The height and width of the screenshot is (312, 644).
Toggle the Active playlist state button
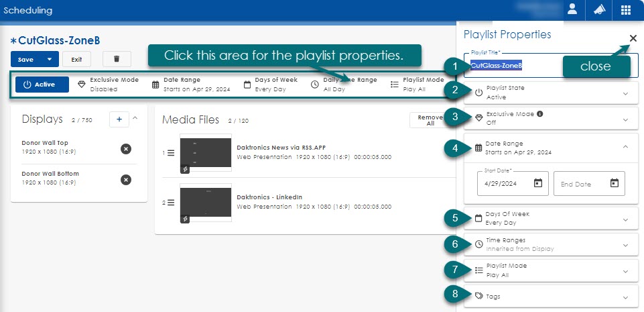pyautogui.click(x=42, y=85)
